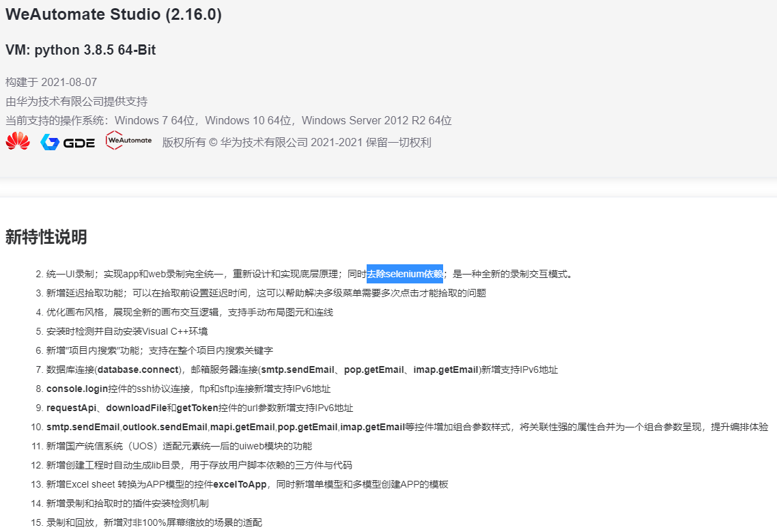Click the 由华为技术有限公司提供支持 line
777x532 pixels.
coord(76,102)
